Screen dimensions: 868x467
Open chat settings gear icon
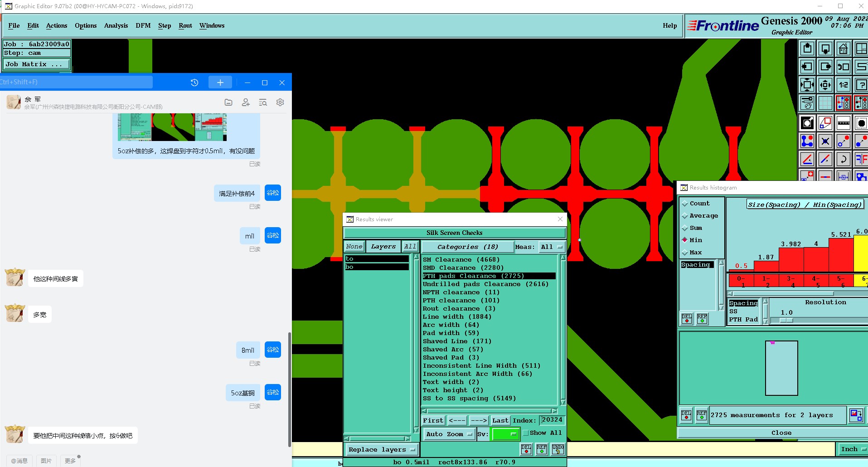coord(280,102)
